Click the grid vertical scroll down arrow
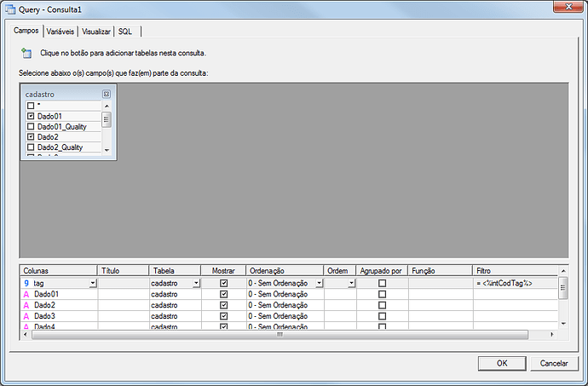This screenshot has width=588, height=386. click(563, 324)
